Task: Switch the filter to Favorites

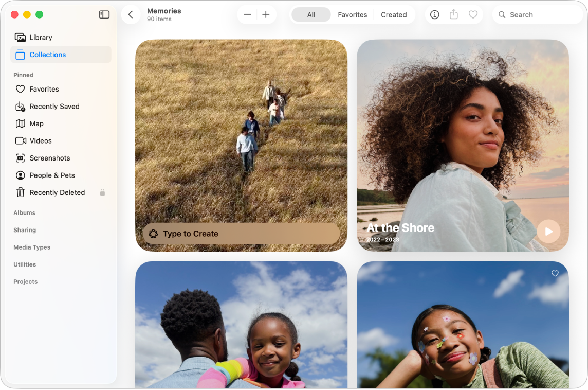Action: pyautogui.click(x=352, y=15)
